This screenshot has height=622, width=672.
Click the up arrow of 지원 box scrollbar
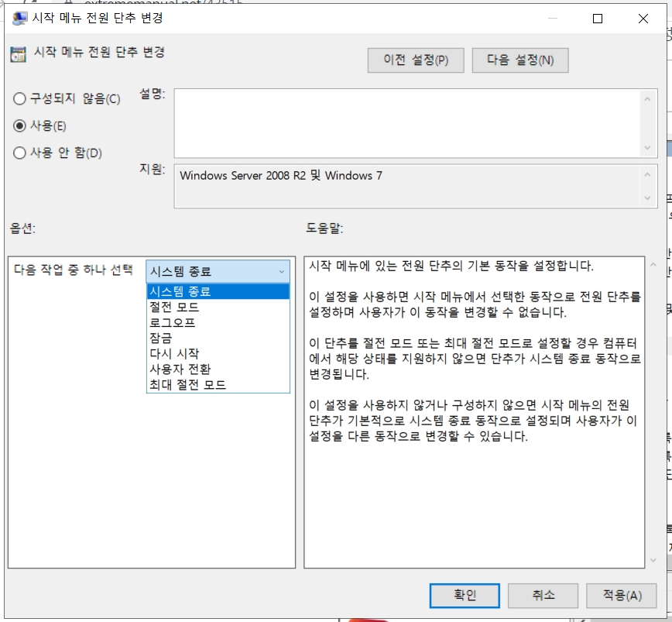[x=647, y=174]
